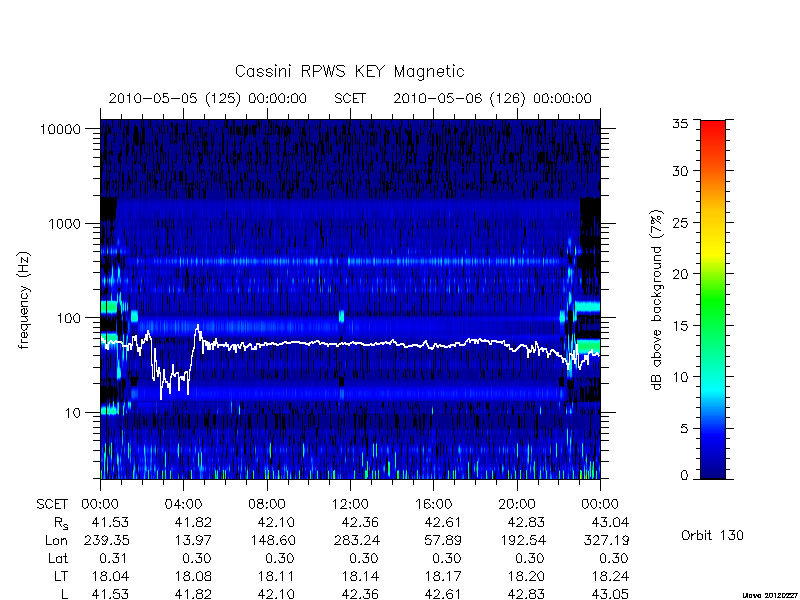The width and height of the screenshot is (800, 600).
Task: Click the LT value 18.11
Action: 277,577
